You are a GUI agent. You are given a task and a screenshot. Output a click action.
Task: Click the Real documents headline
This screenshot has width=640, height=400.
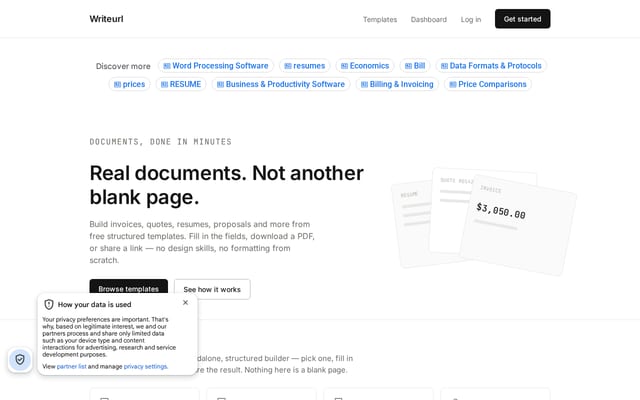[x=227, y=185]
